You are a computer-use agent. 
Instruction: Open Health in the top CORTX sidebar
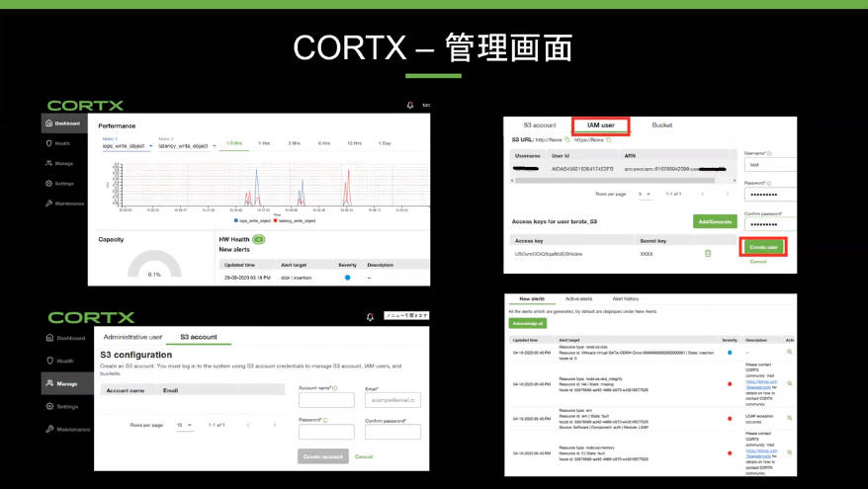click(x=58, y=143)
